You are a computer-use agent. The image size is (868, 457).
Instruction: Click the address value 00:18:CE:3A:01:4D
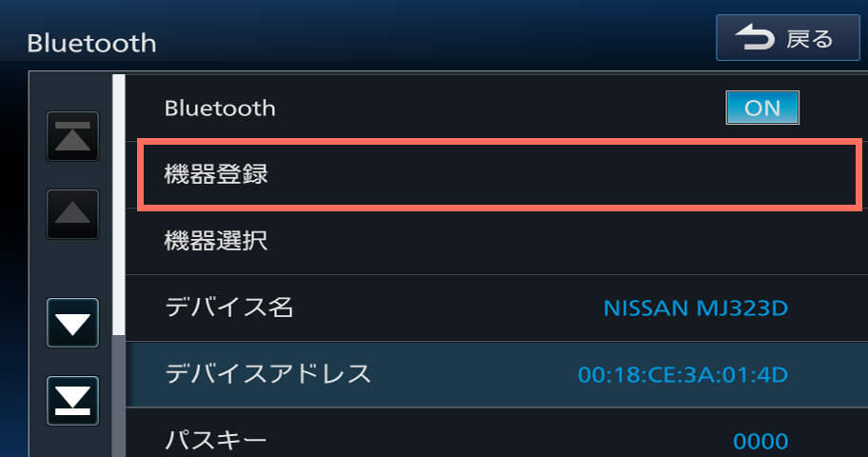click(x=682, y=374)
